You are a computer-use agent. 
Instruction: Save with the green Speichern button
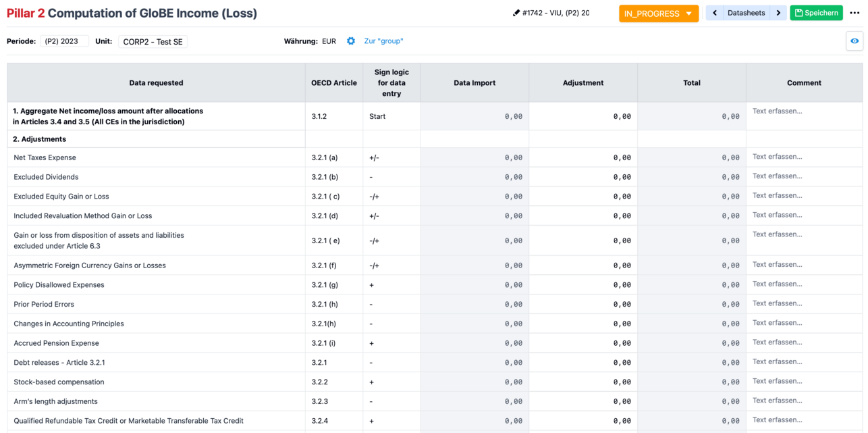pos(816,13)
